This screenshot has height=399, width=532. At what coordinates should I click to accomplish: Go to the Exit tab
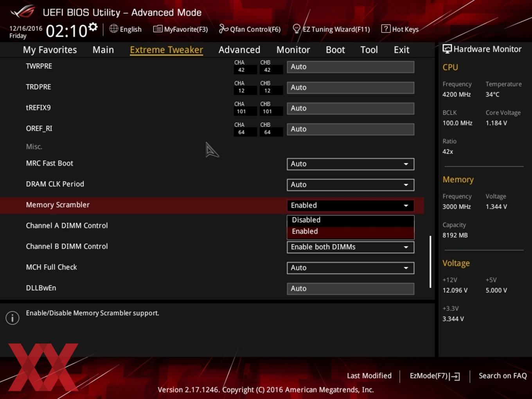click(401, 50)
